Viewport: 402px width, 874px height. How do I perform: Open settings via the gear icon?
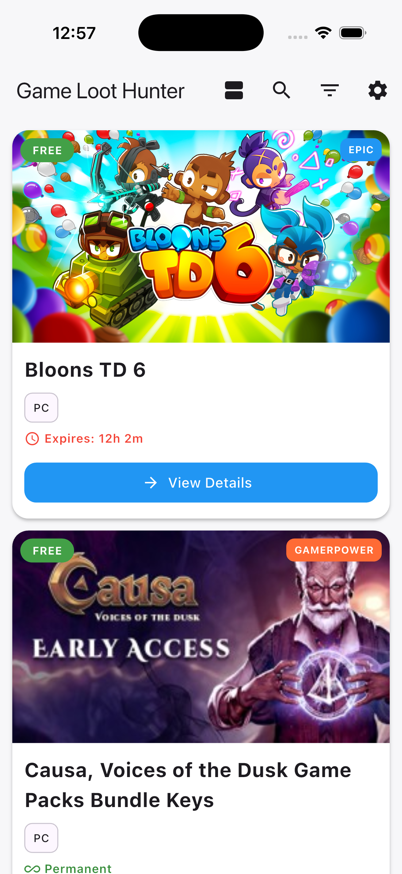coord(377,90)
